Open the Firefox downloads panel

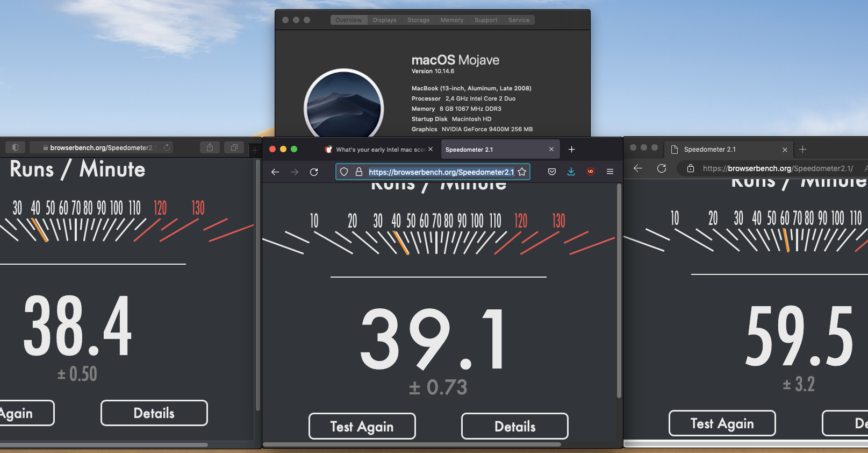pos(571,172)
